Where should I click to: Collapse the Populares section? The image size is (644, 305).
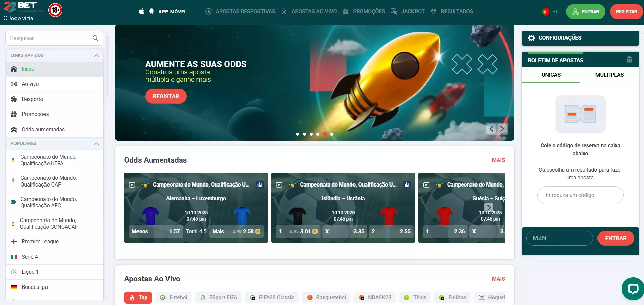[96, 144]
